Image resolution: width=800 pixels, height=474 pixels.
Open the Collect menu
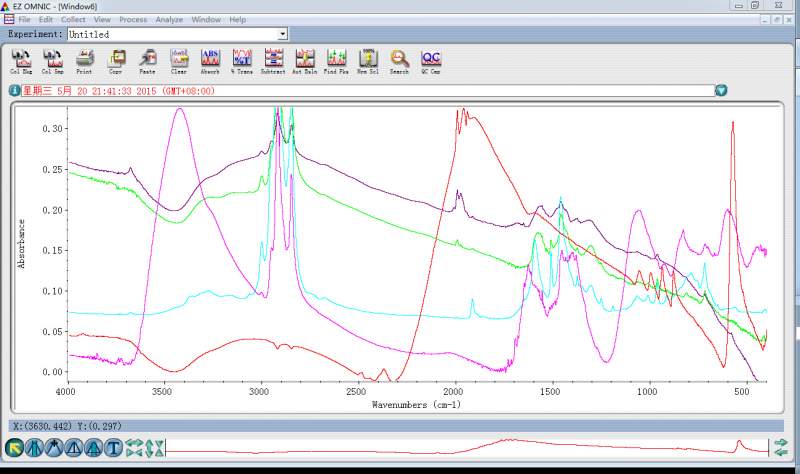tap(73, 20)
